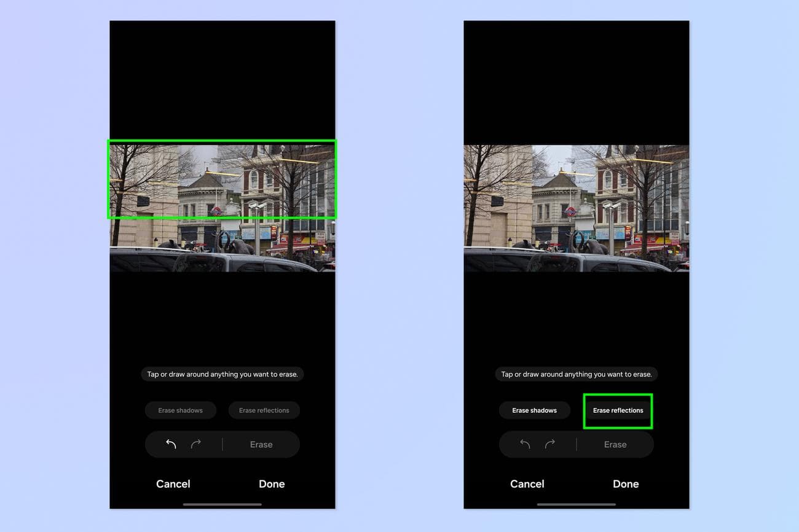799x532 pixels.
Task: Tap the Underground roundel sign in the right photo
Action: [x=570, y=211]
